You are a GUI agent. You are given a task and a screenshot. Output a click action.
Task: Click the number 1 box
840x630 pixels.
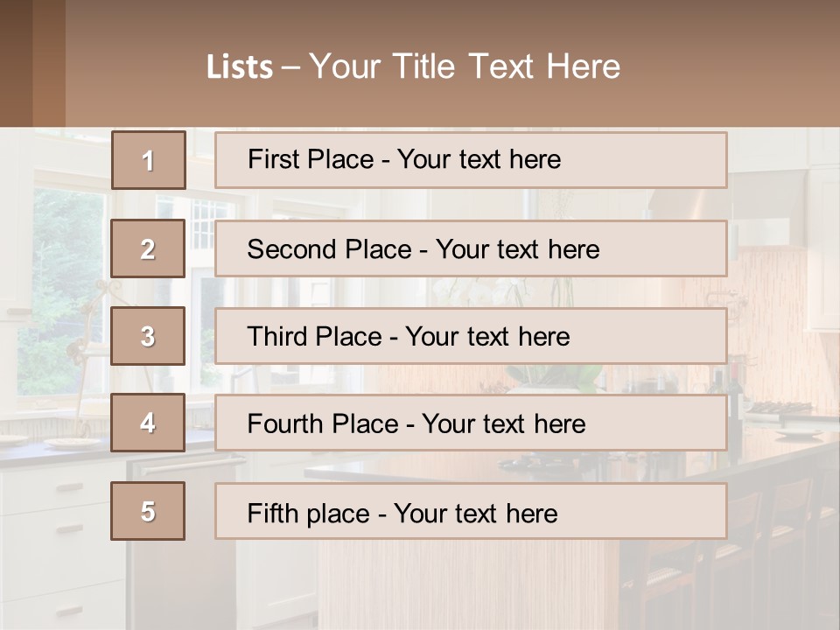[149, 160]
